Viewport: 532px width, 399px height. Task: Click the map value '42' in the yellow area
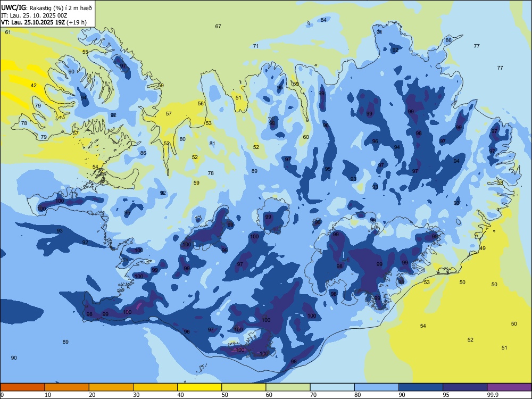tap(34, 86)
